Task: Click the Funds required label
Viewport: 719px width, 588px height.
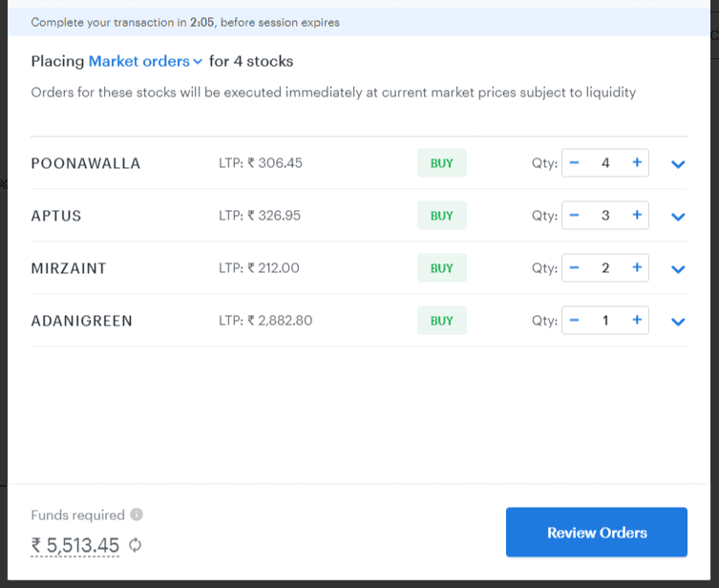Action: tap(78, 515)
